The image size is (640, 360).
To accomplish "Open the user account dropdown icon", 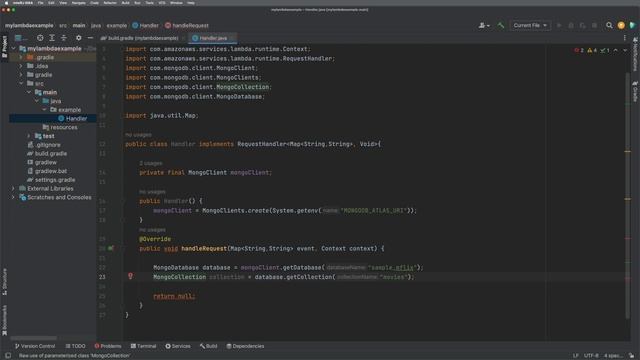I will [484, 25].
